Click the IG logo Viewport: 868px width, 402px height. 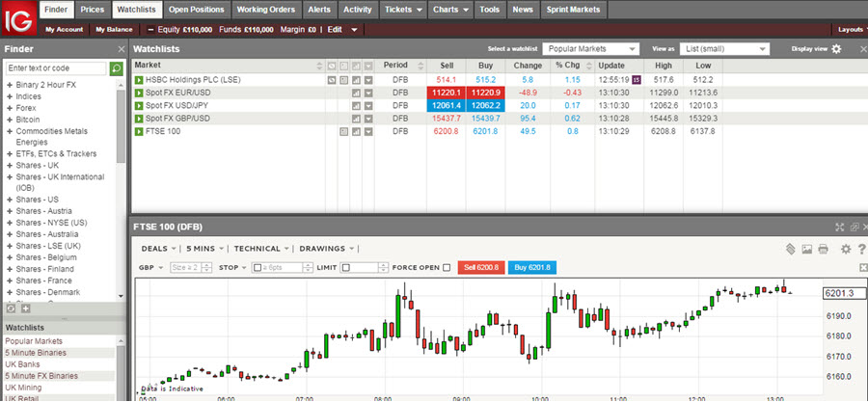tap(18, 18)
